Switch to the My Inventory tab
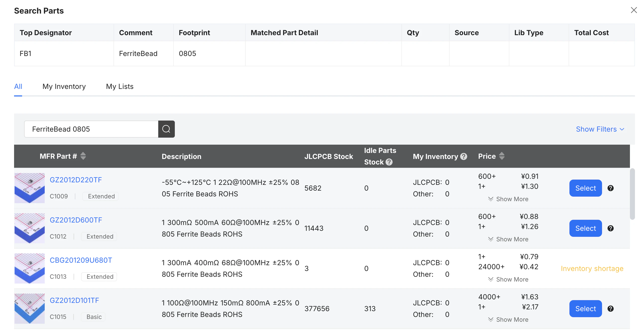644x331 pixels. pyautogui.click(x=64, y=86)
